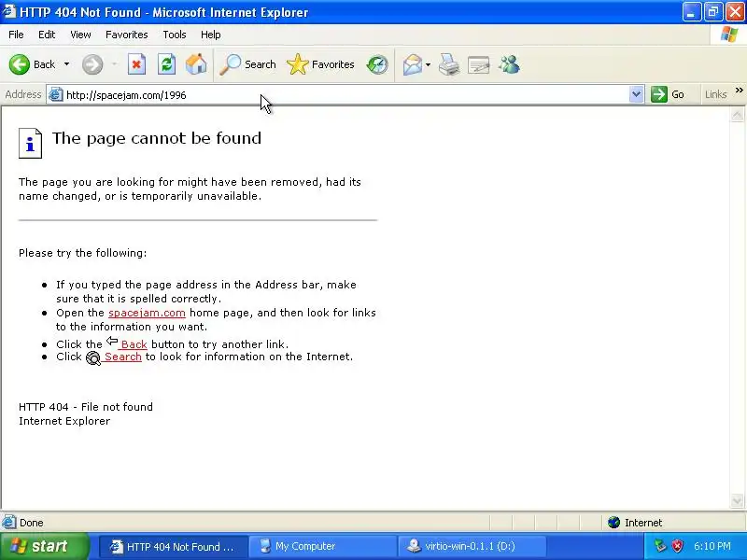This screenshot has height=560, width=747.
Task: Click the page icon in address bar
Action: click(56, 94)
